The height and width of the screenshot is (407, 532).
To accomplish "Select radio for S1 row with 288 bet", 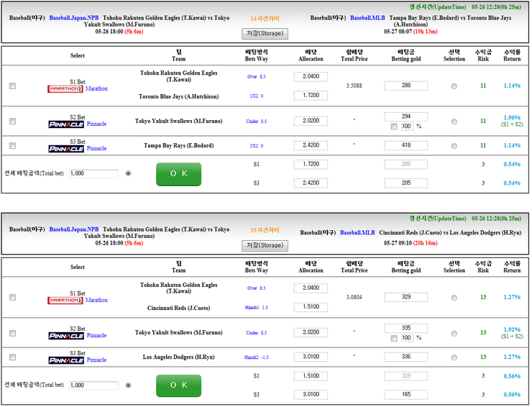I will (454, 86).
